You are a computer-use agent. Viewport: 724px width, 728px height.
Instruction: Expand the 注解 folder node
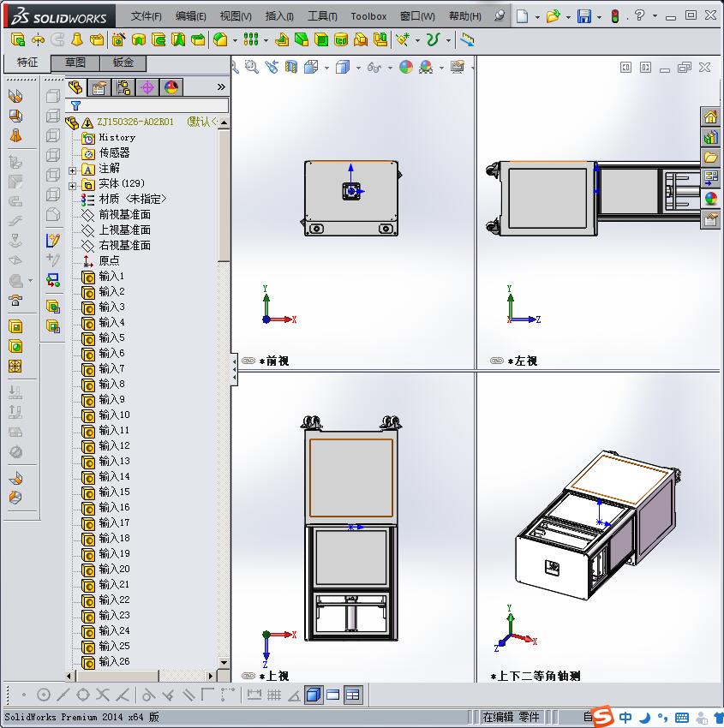[73, 170]
